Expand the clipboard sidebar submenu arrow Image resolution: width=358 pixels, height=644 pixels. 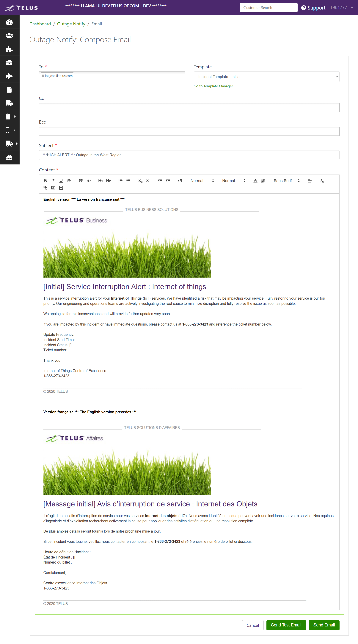coord(15,116)
